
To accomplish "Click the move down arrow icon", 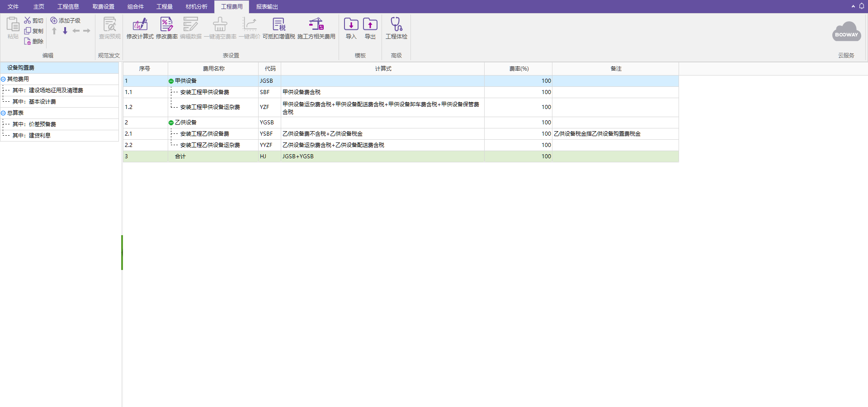I will [x=65, y=31].
